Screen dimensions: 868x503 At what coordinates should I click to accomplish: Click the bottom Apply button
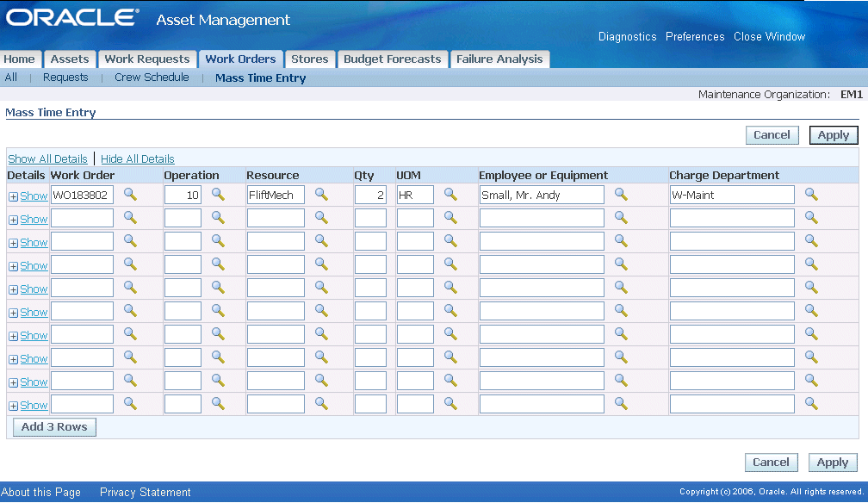[833, 462]
